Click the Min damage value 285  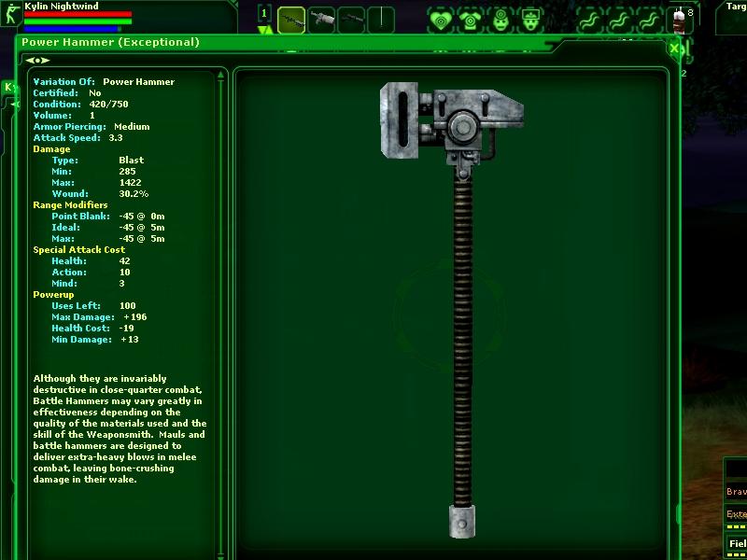127,171
